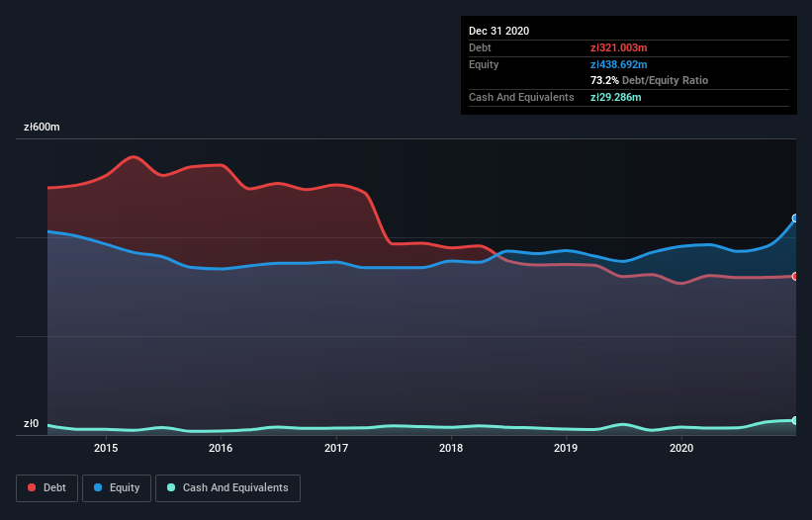812x520 pixels.
Task: Click the zł0 y-axis label
Action: tap(31, 424)
